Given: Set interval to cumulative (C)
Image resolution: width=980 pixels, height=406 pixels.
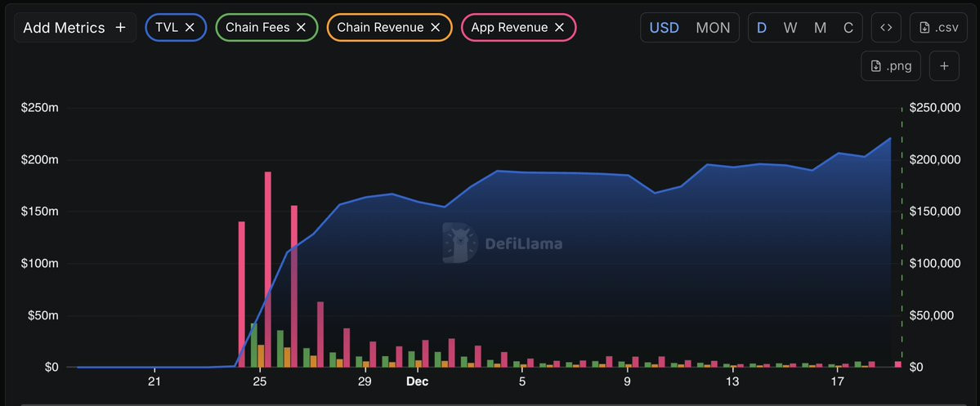Looking at the screenshot, I should [848, 28].
